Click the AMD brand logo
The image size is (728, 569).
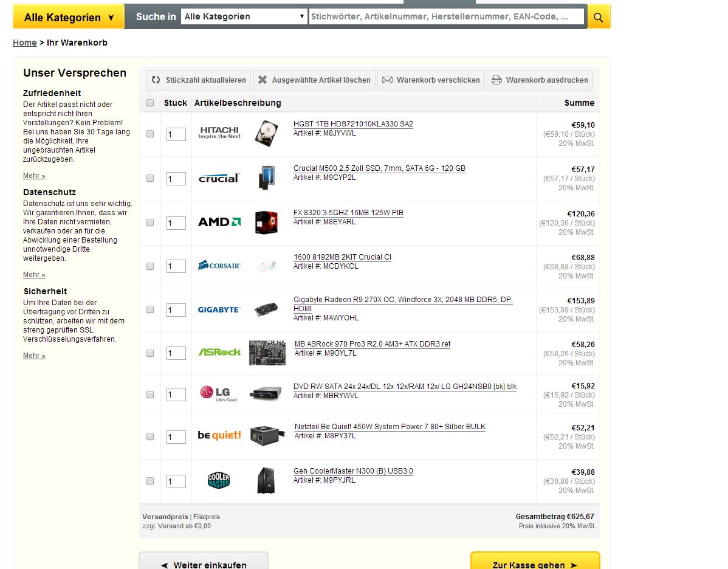tap(219, 222)
